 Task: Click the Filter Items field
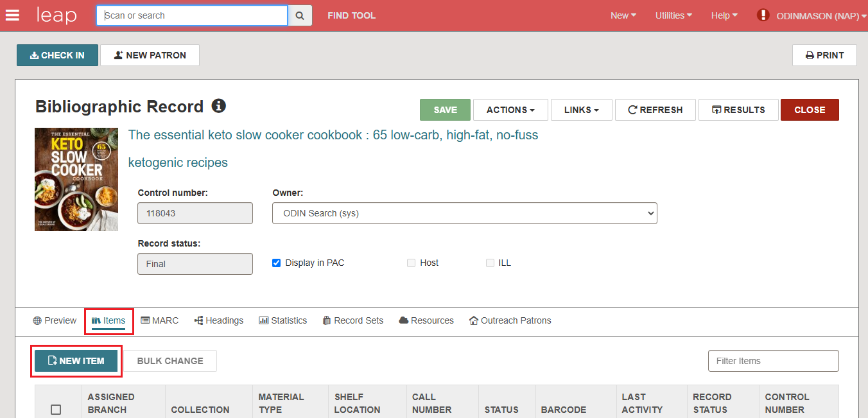coord(773,361)
